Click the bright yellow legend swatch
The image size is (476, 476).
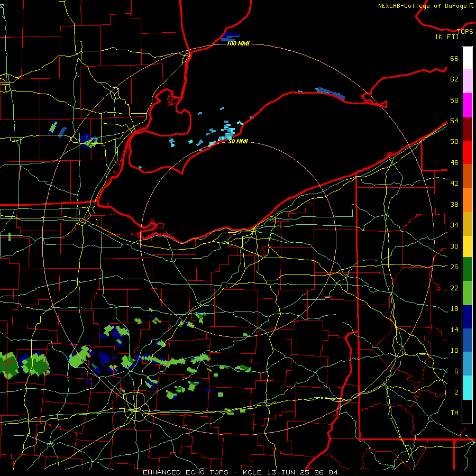tap(467, 246)
